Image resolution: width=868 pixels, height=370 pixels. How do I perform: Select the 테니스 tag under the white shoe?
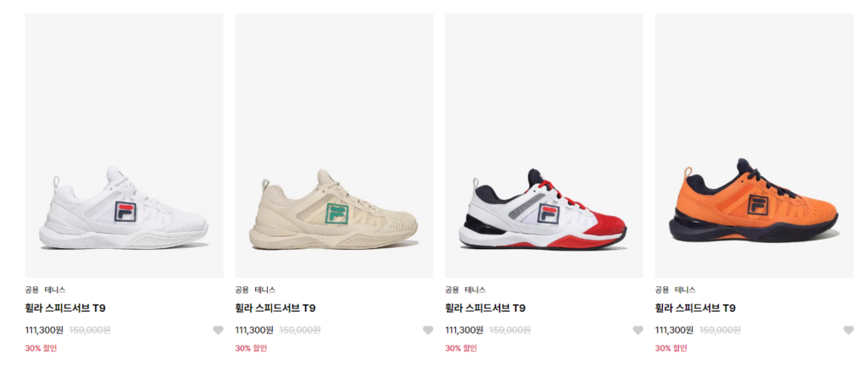(x=55, y=290)
